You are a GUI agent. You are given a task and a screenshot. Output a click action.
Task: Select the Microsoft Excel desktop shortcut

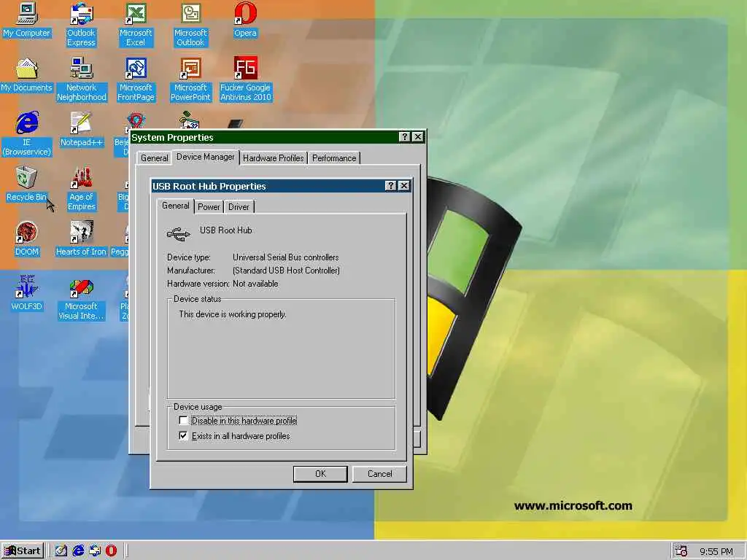[x=136, y=25]
